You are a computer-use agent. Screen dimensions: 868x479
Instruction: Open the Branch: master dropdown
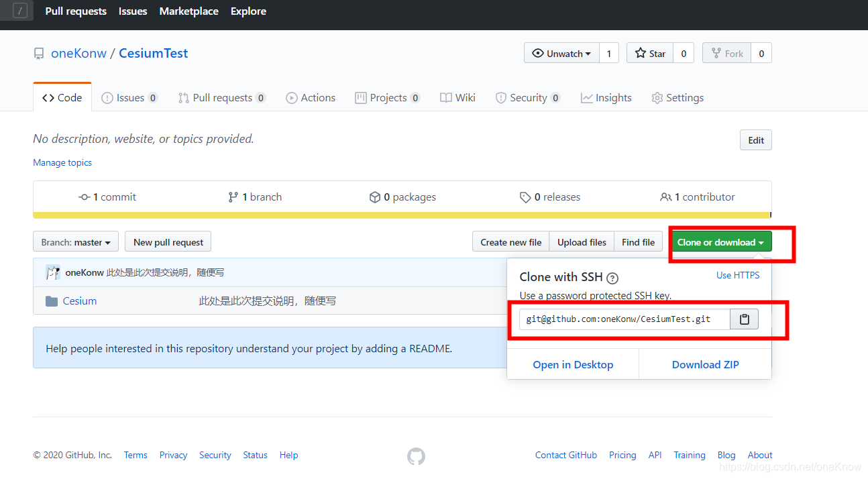tap(76, 242)
